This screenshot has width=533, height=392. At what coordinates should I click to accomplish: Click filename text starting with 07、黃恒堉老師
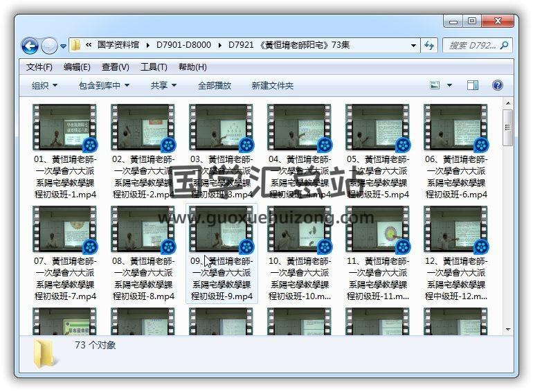pyautogui.click(x=65, y=279)
